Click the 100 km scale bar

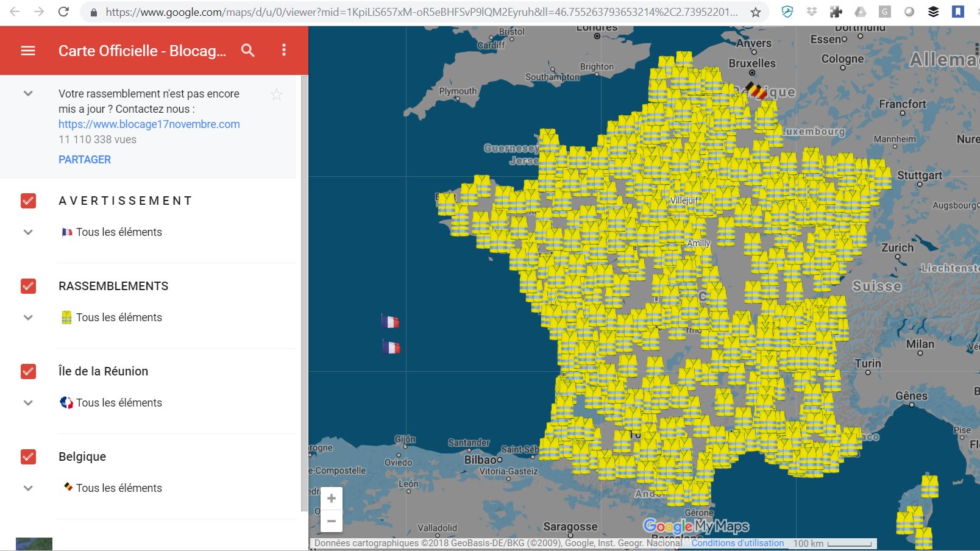[x=833, y=543]
